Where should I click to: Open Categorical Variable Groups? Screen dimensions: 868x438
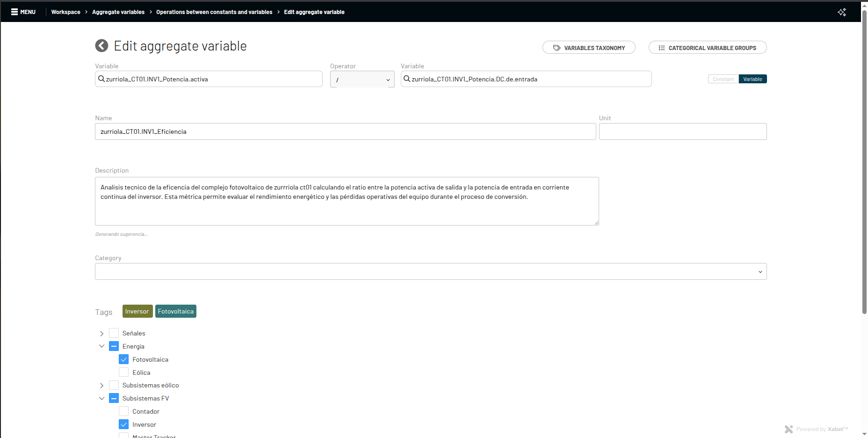(708, 48)
